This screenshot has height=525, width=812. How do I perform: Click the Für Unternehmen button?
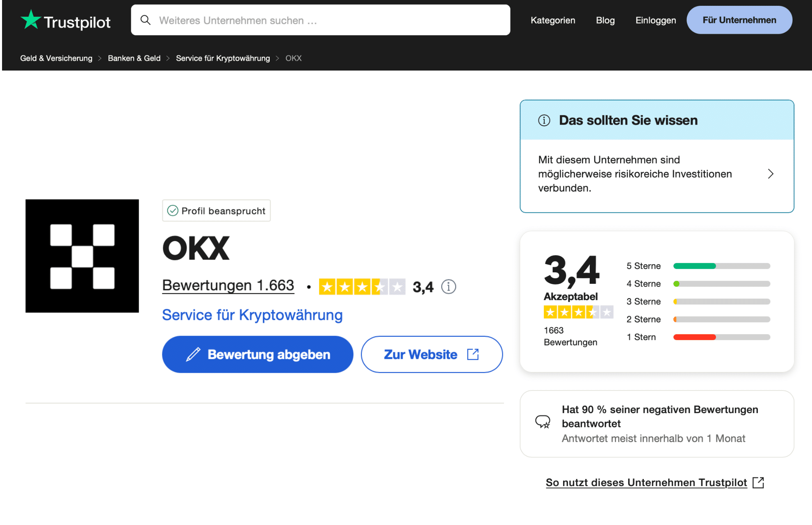[739, 20]
